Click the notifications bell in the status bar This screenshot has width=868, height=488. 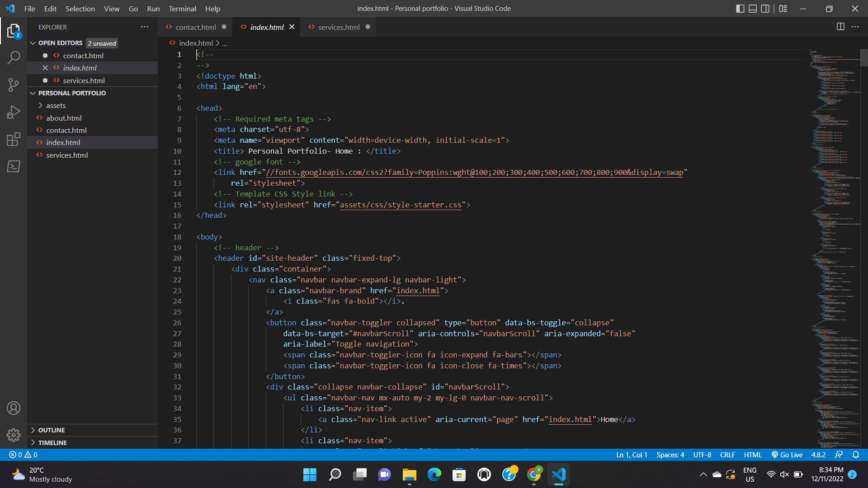[x=856, y=455]
